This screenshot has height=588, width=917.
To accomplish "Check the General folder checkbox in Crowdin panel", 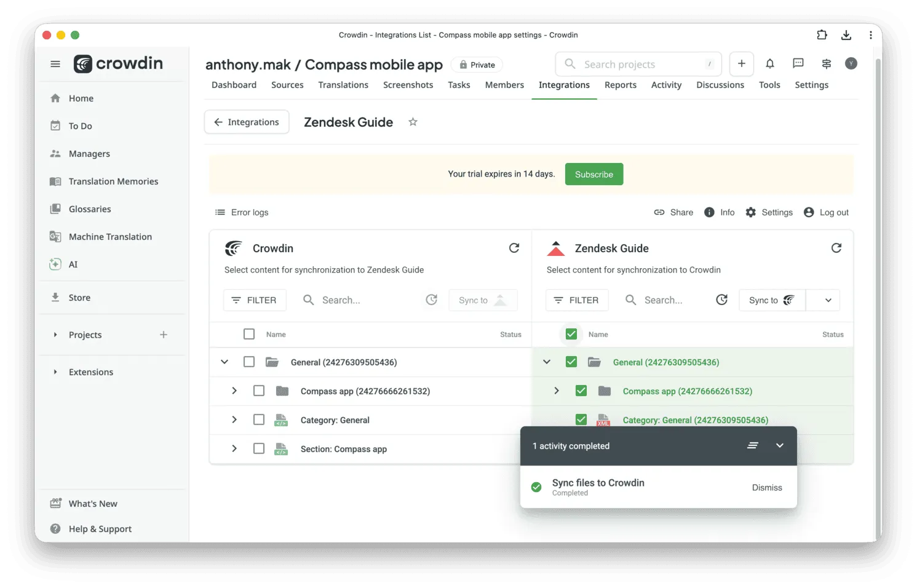I will pos(249,362).
